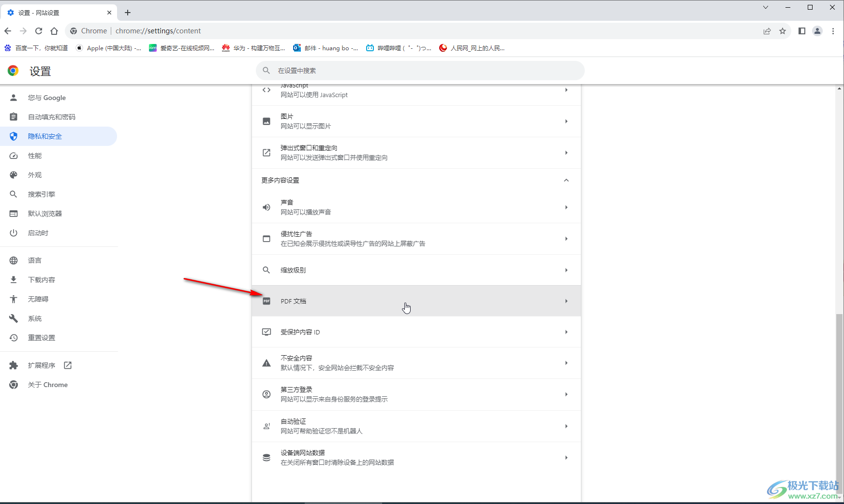Select 性能 in sidebar
The width and height of the screenshot is (844, 504).
tap(59, 156)
